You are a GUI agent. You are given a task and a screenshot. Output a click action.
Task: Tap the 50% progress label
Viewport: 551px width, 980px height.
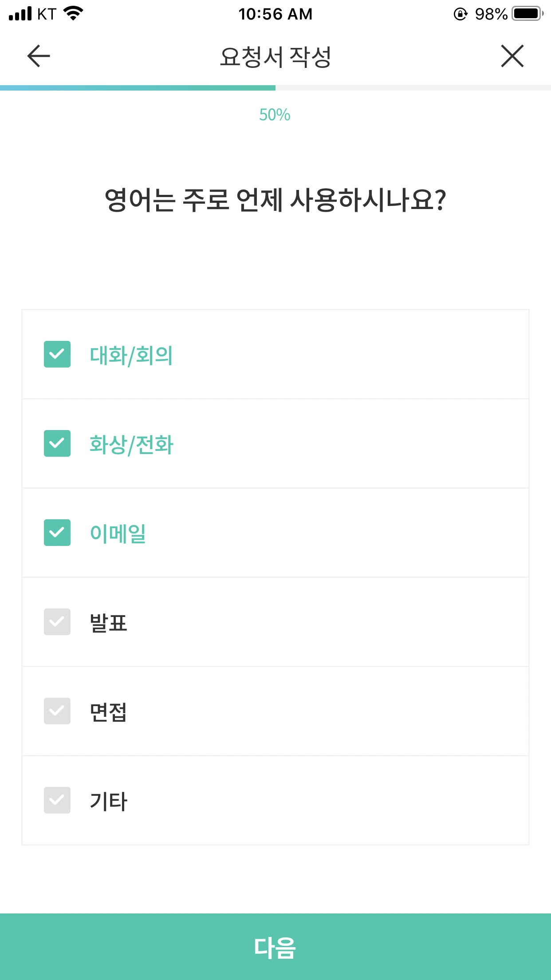(x=275, y=115)
